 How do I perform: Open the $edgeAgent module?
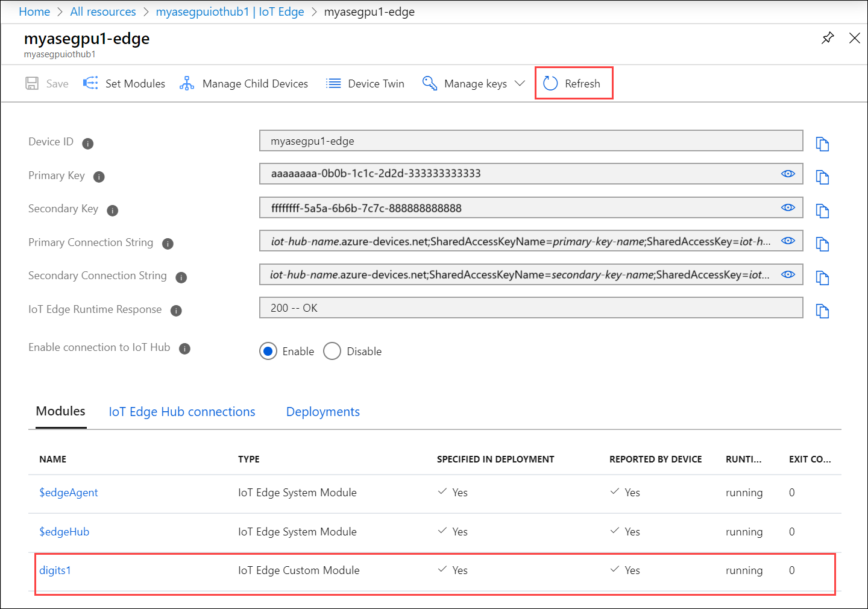[69, 493]
